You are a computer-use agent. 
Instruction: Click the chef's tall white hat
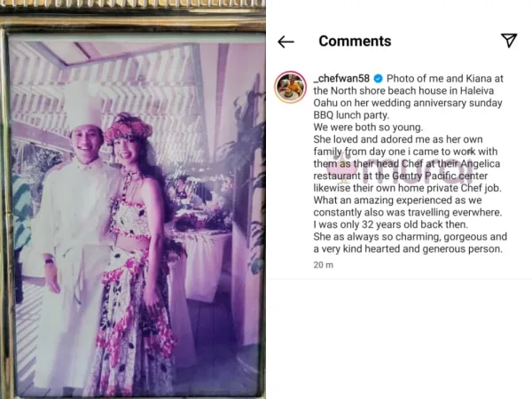(x=82, y=104)
